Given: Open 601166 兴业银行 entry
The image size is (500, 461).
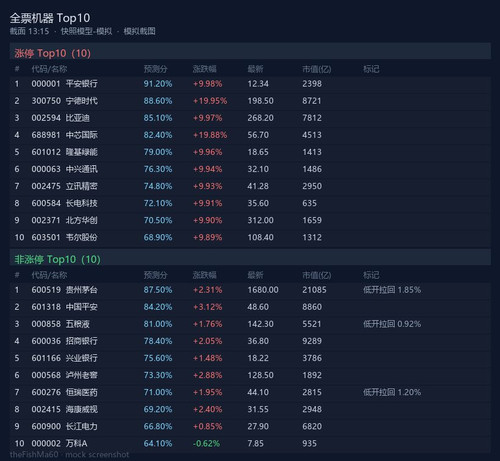Looking at the screenshot, I should click(250, 358).
